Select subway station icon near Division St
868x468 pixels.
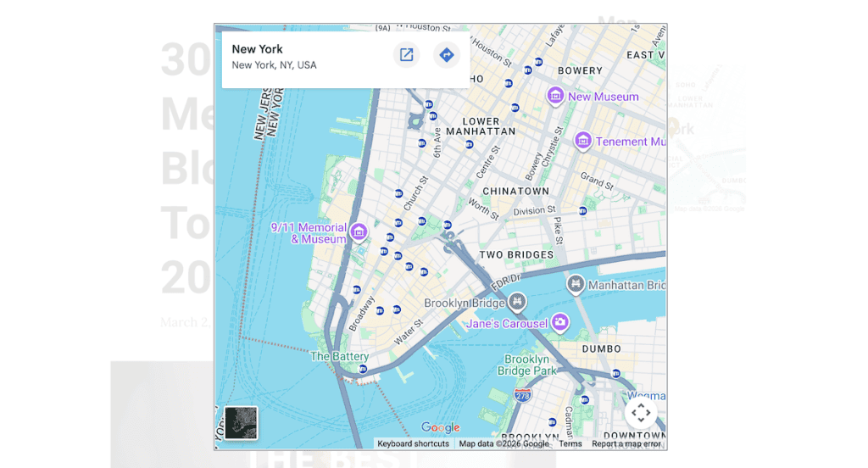[x=582, y=210]
